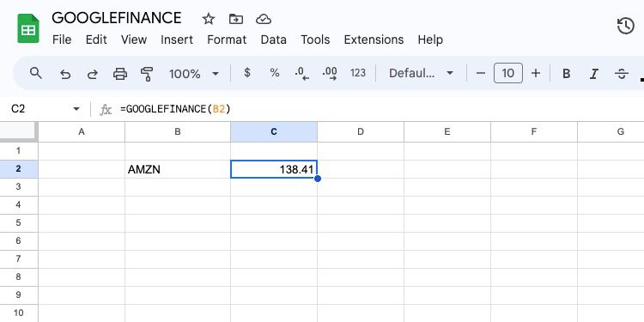Select column F header
Viewport: 644px width, 322px height.
533,132
